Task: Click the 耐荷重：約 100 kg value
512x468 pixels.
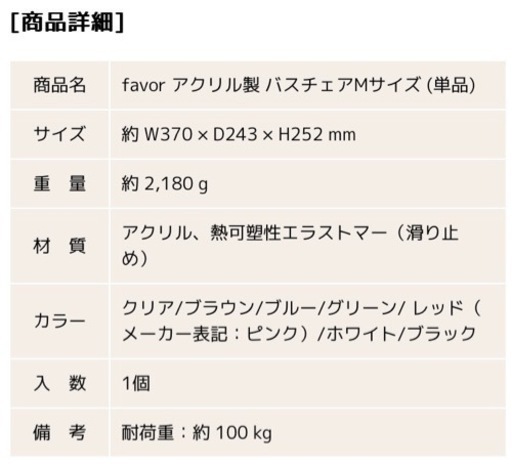Action: tap(197, 433)
